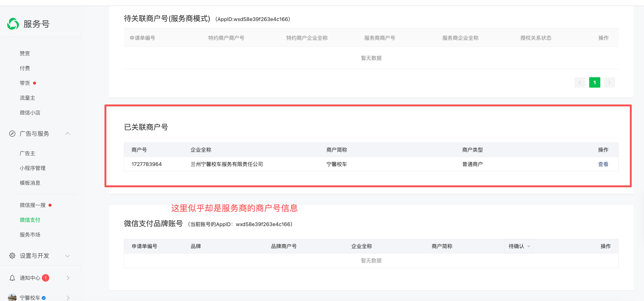
Task: Select 微信搜一搜 in the sidebar
Action: click(33, 205)
